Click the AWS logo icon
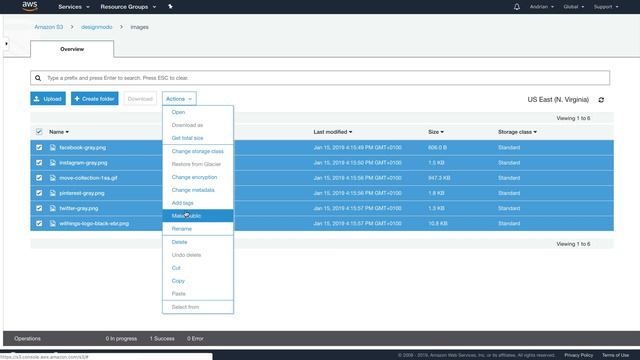640x360 pixels. point(30,6)
